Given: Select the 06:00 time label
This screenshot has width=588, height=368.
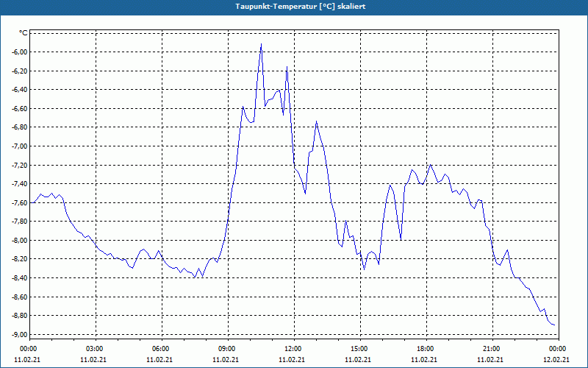Looking at the screenshot, I should coord(162,349).
